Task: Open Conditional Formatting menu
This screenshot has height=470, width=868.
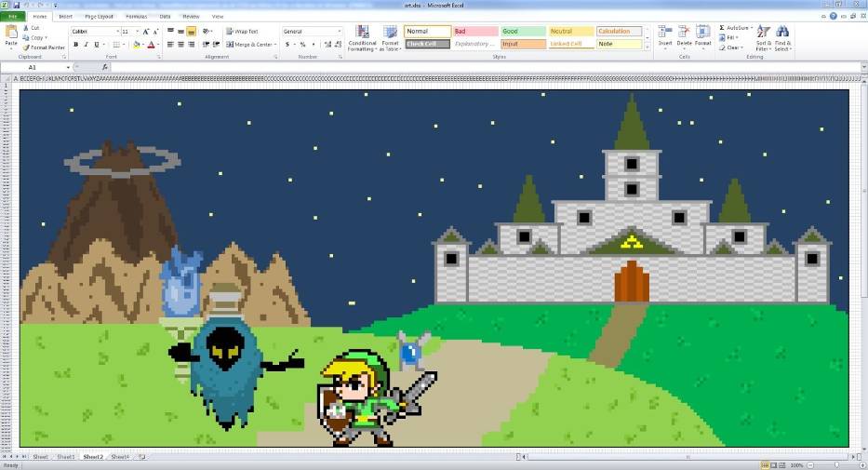Action: point(362,38)
